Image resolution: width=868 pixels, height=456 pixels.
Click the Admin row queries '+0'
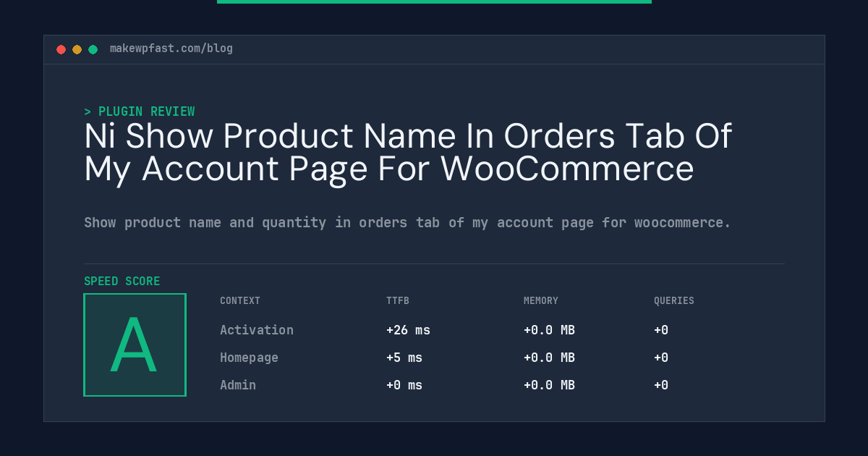click(x=661, y=385)
